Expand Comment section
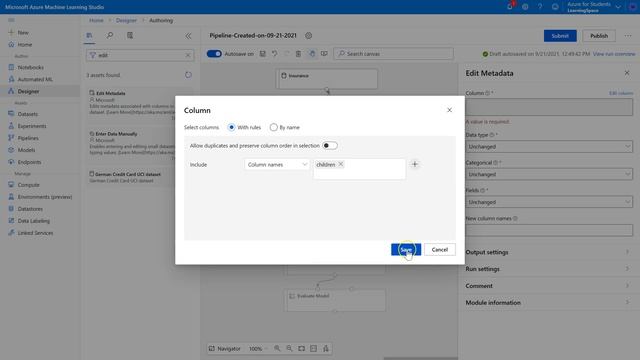Viewport: 640px width, 360px height. (x=549, y=286)
